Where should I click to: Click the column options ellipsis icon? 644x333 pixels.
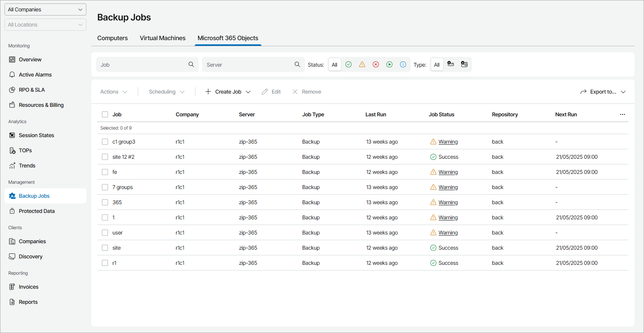(x=622, y=114)
